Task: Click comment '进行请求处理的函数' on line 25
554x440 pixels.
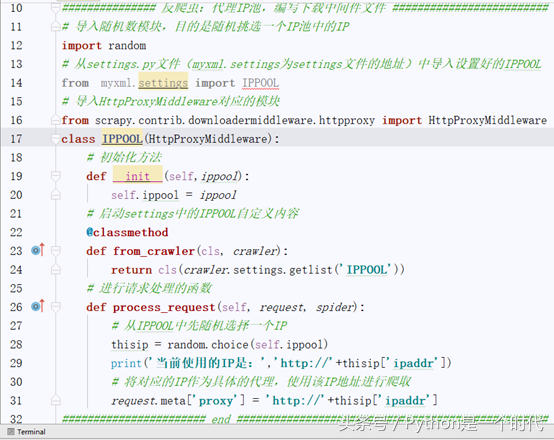Action: pos(149,288)
